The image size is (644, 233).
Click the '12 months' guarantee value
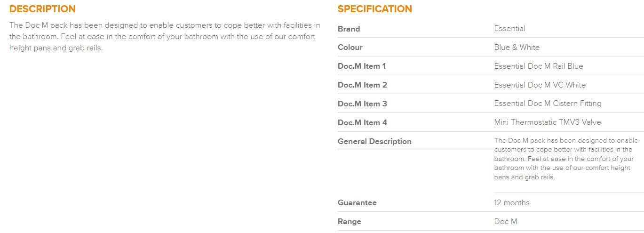[x=511, y=203]
